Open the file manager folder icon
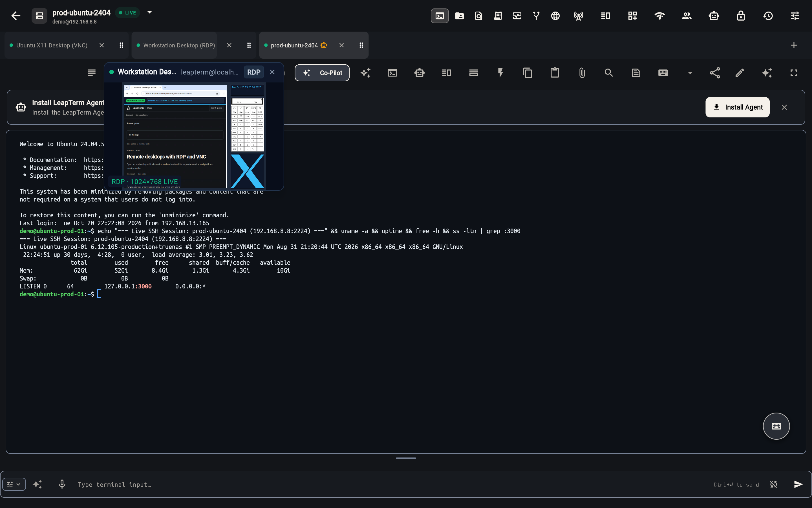Image resolution: width=812 pixels, height=508 pixels. pyautogui.click(x=459, y=16)
